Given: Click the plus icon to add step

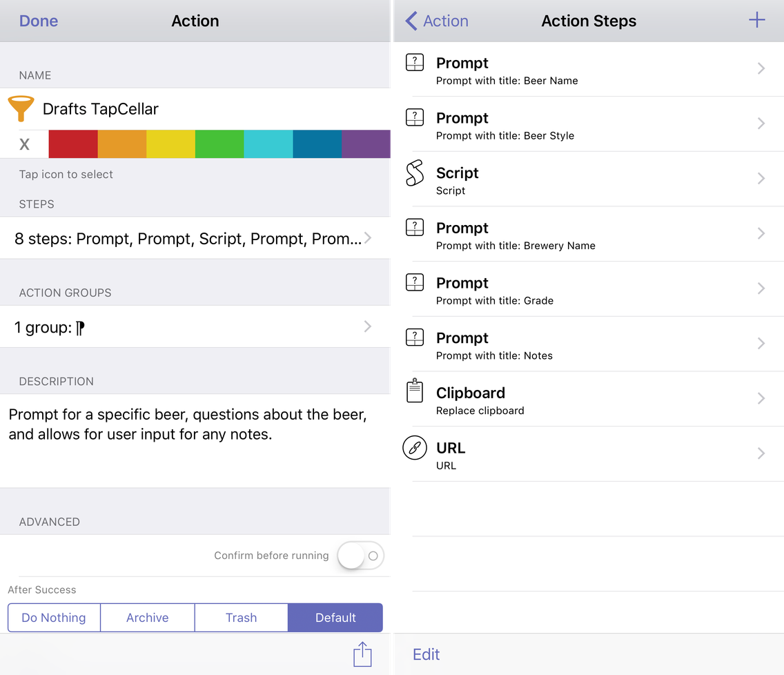Looking at the screenshot, I should [x=756, y=21].
